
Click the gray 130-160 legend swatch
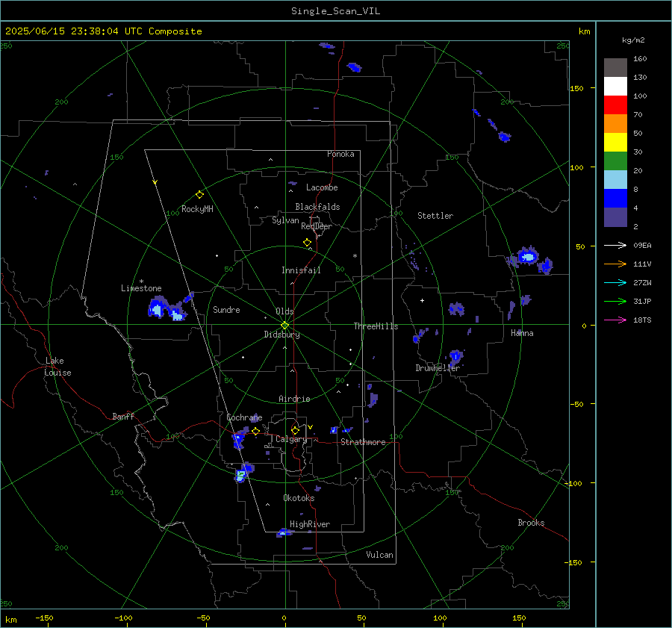(615, 68)
